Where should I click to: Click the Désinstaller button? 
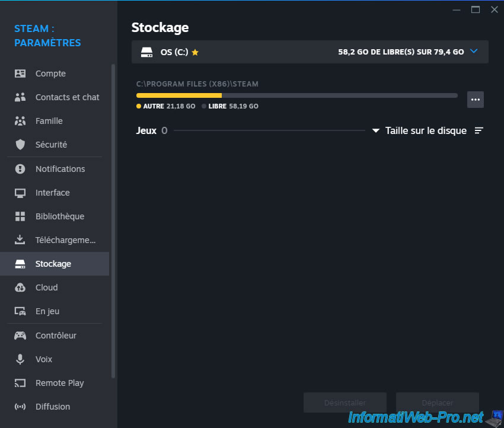345,403
